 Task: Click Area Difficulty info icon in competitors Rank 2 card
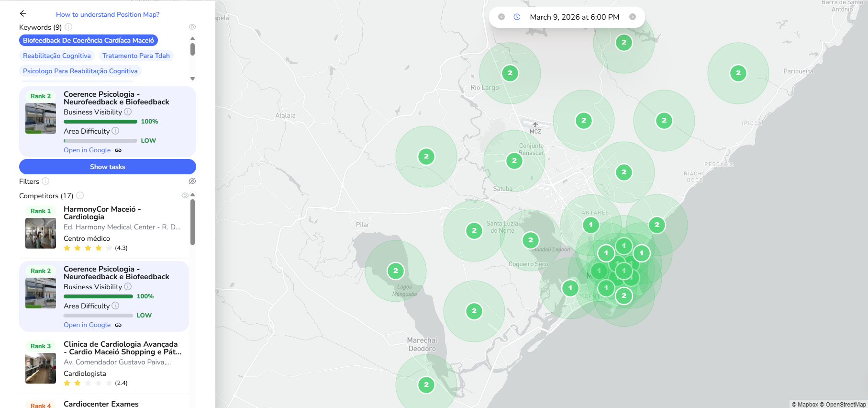click(x=115, y=306)
